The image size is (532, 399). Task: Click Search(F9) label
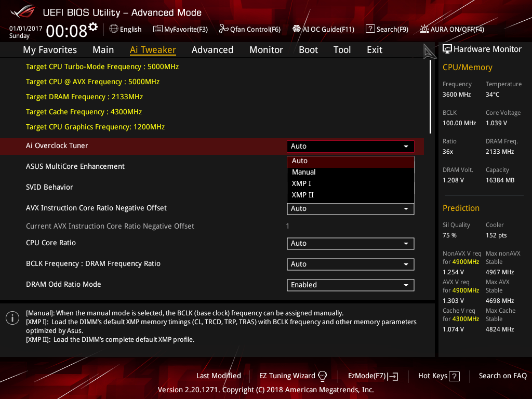(392, 29)
